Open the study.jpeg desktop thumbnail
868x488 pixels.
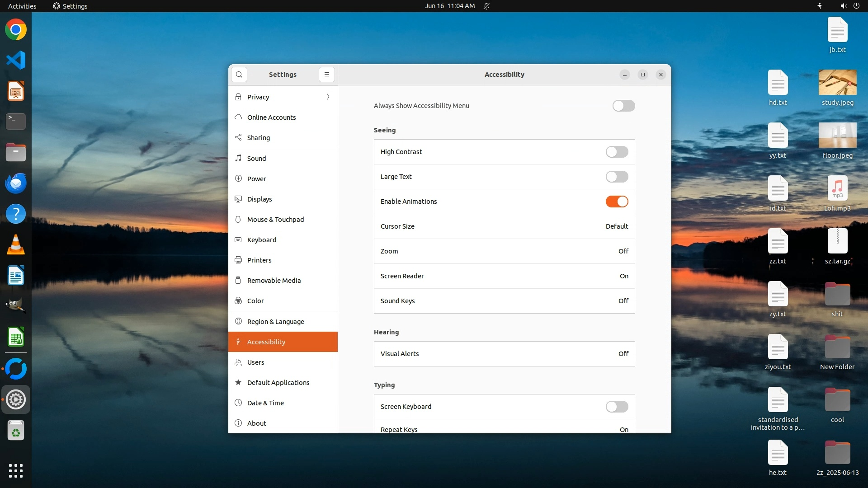[837, 82]
